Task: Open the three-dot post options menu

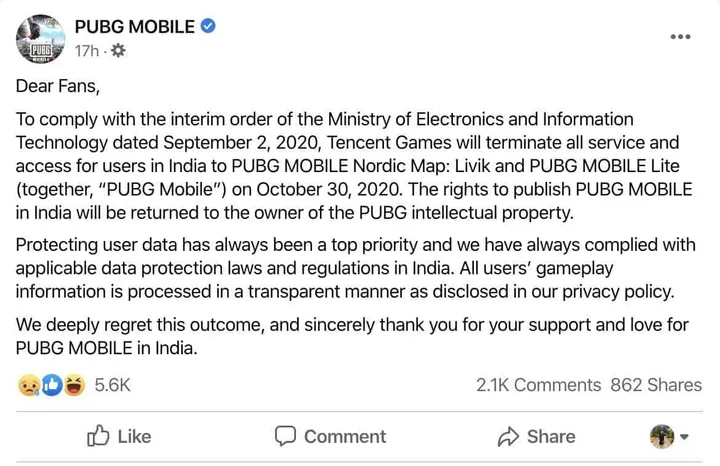Action: point(680,37)
